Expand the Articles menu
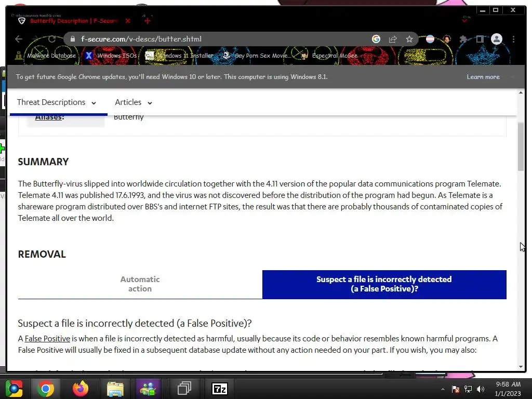The height and width of the screenshot is (399, 532). (134, 102)
